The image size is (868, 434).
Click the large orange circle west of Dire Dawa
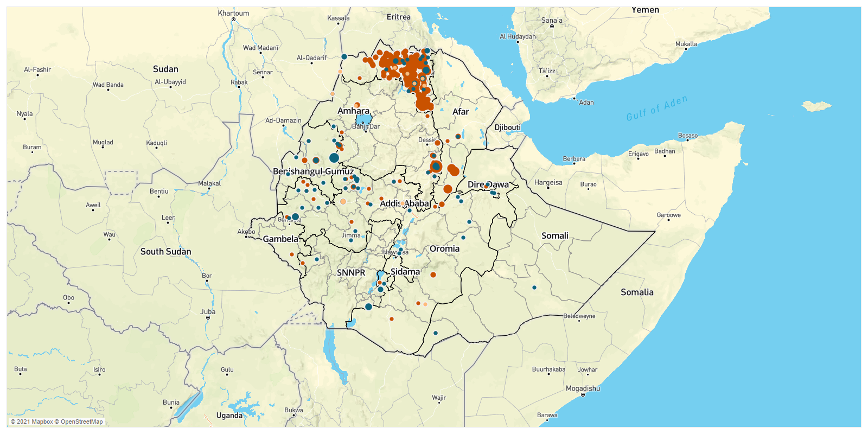click(448, 189)
